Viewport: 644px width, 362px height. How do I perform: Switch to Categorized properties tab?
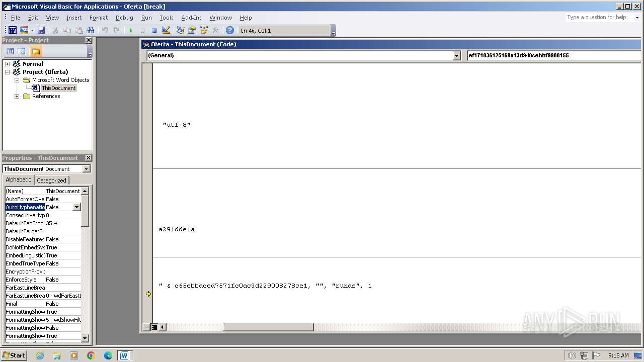pos(51,180)
